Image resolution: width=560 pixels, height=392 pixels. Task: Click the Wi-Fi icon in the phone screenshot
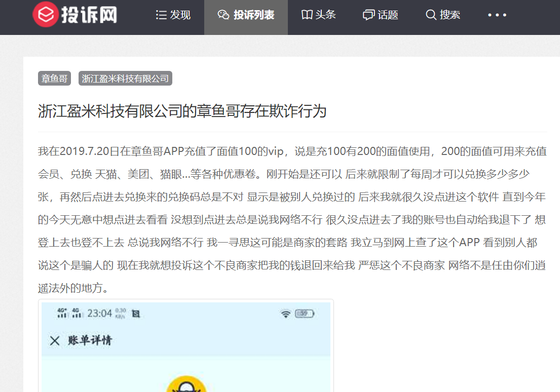coord(286,314)
